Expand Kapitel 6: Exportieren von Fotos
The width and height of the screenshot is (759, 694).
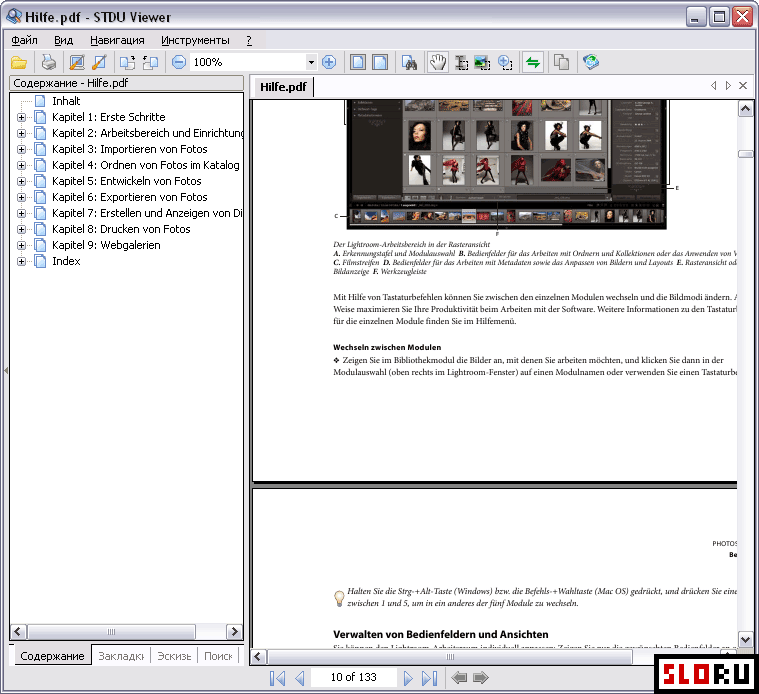21,197
